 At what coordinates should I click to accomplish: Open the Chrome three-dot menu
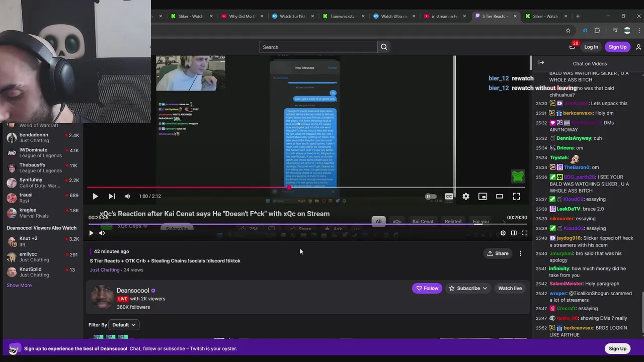click(x=638, y=30)
